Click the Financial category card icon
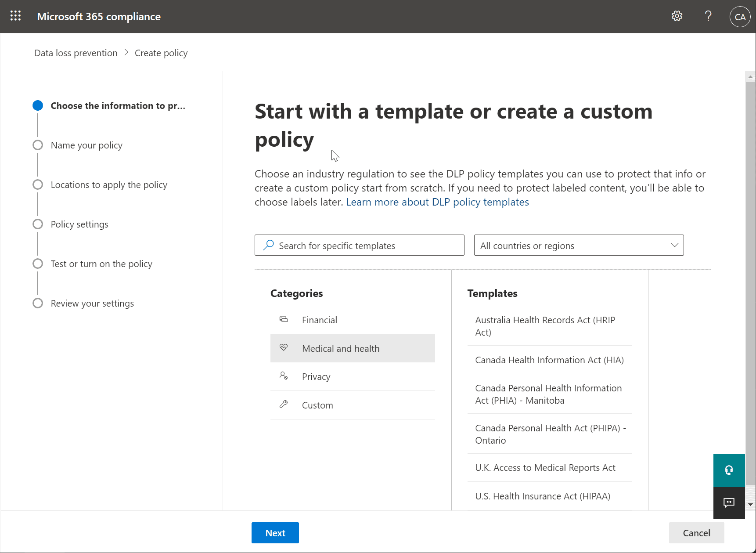This screenshot has height=553, width=756. coord(284,319)
